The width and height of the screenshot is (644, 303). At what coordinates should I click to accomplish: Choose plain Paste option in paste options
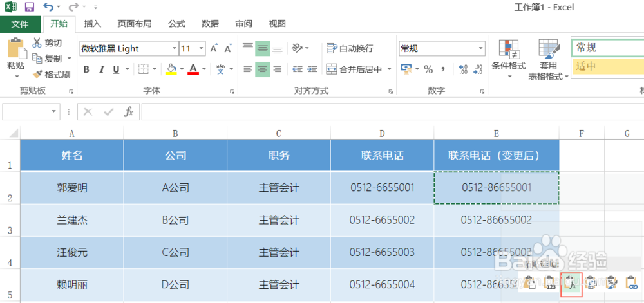pos(529,282)
